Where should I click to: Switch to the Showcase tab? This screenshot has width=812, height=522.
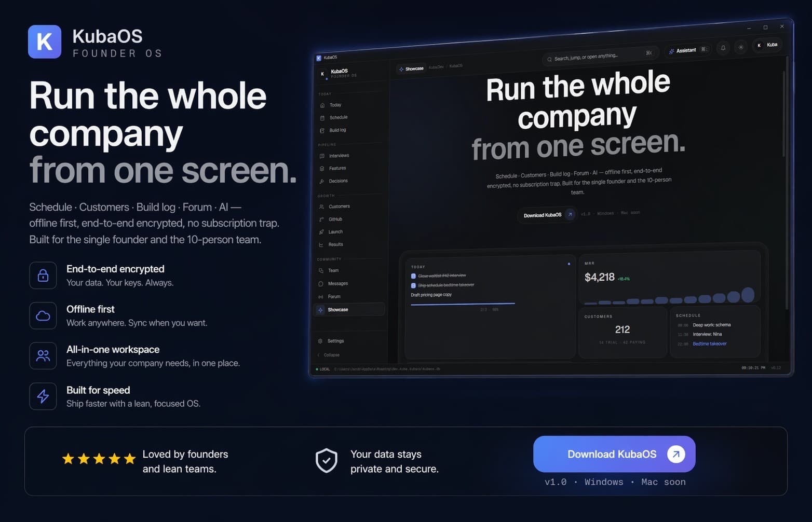pyautogui.click(x=411, y=68)
